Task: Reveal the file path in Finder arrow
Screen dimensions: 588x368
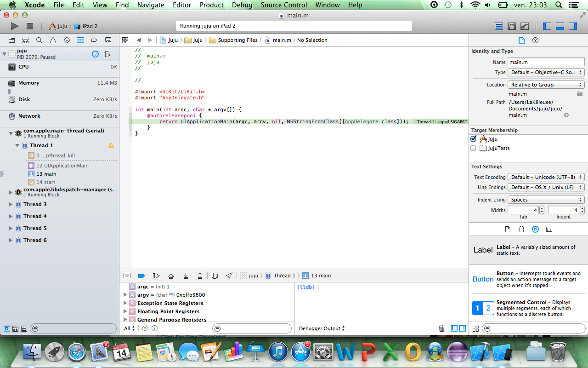Action: (566, 115)
